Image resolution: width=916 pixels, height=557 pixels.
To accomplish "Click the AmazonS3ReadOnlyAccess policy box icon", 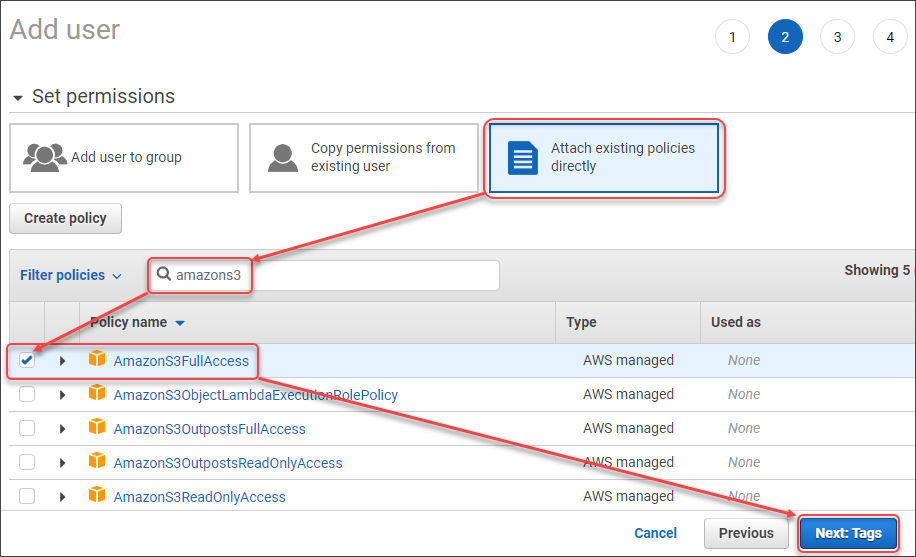I will pyautogui.click(x=97, y=496).
